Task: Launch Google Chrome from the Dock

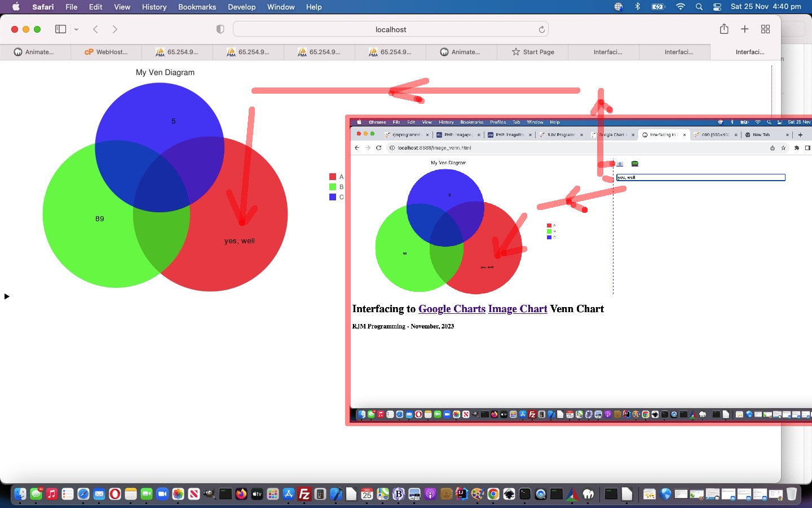Action: pyautogui.click(x=493, y=494)
